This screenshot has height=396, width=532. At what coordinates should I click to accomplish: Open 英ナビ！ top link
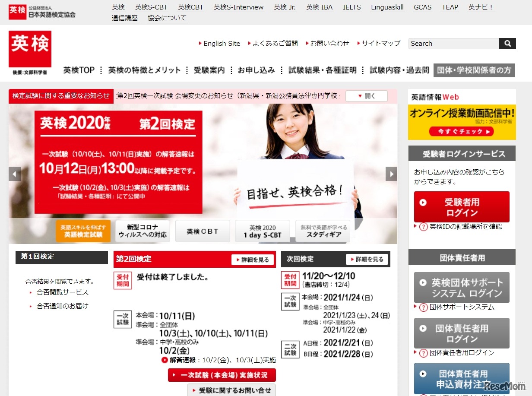(x=481, y=7)
